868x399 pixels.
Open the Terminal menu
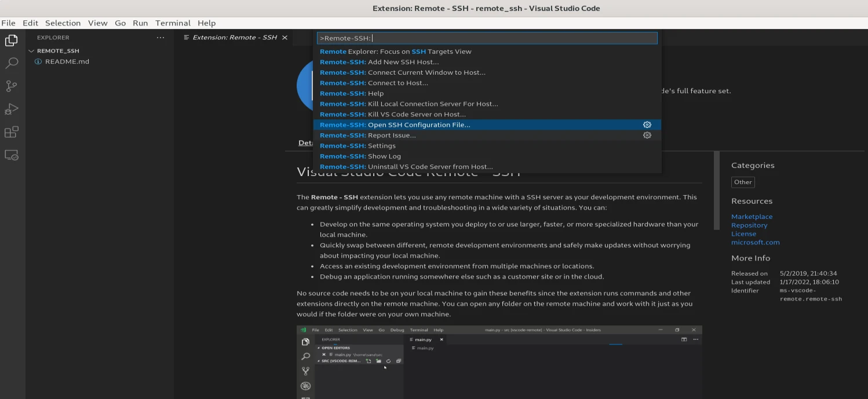click(173, 23)
